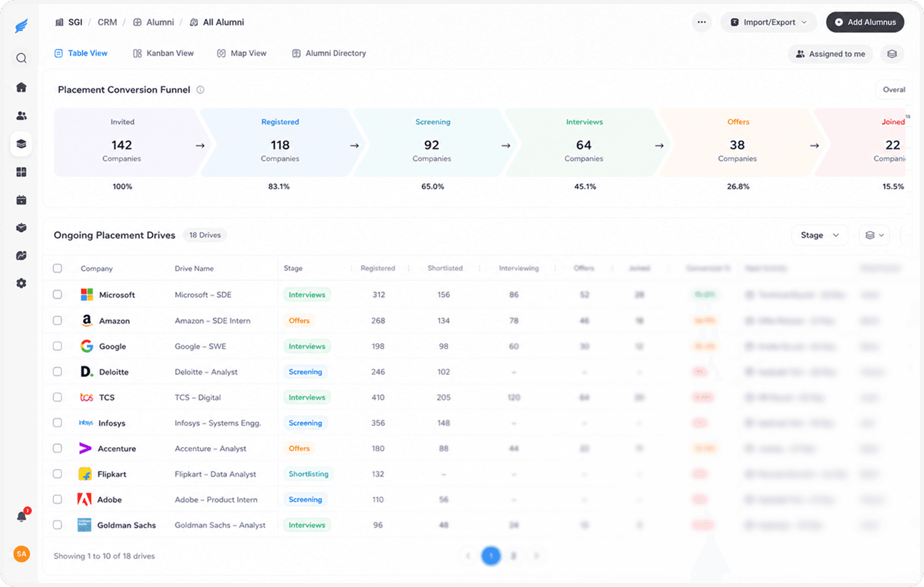Click the Add Alumnus button
Viewport: 924px width, 587px height.
coord(865,22)
